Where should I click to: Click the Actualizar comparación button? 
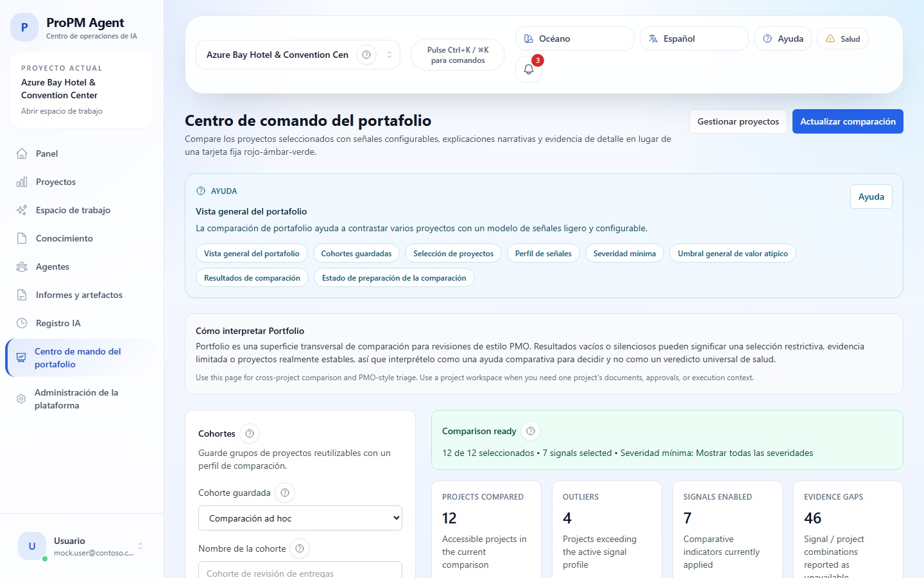click(x=847, y=121)
